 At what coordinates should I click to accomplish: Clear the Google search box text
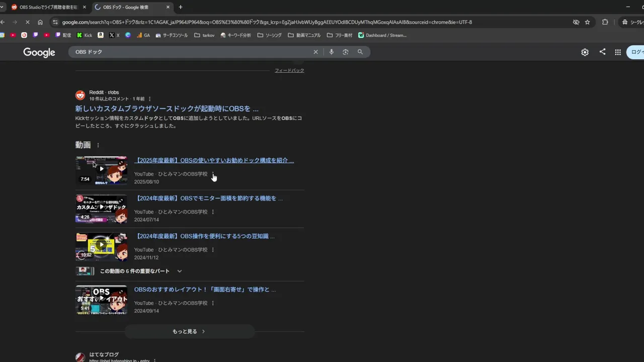[316, 52]
